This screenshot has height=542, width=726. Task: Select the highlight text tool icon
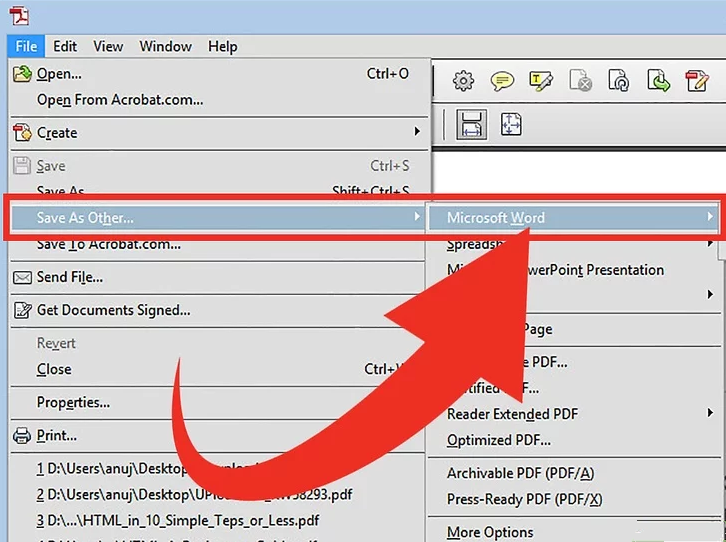click(541, 81)
